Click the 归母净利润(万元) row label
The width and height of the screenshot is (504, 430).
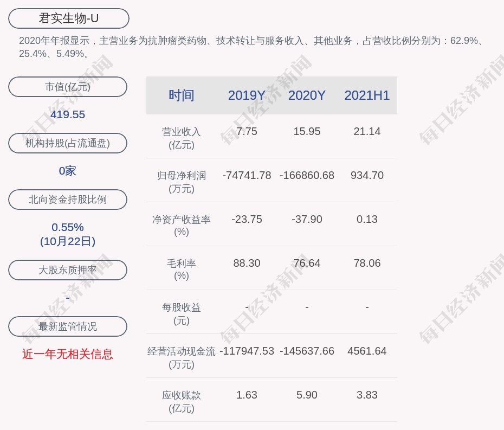coord(181,182)
